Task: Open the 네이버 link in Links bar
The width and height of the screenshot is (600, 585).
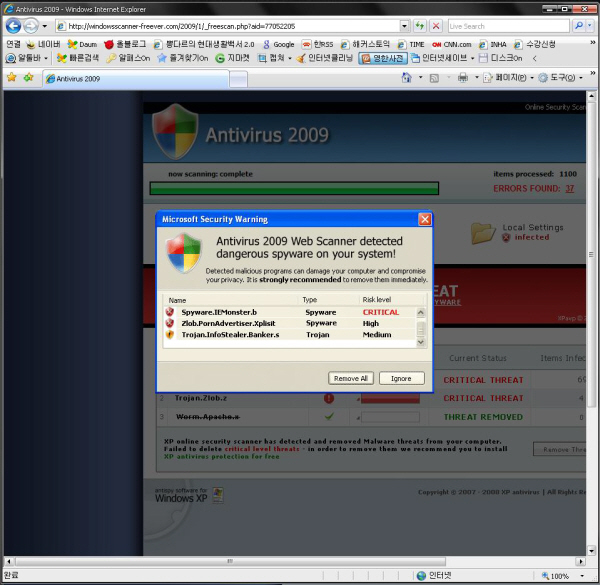Action: tap(42, 44)
